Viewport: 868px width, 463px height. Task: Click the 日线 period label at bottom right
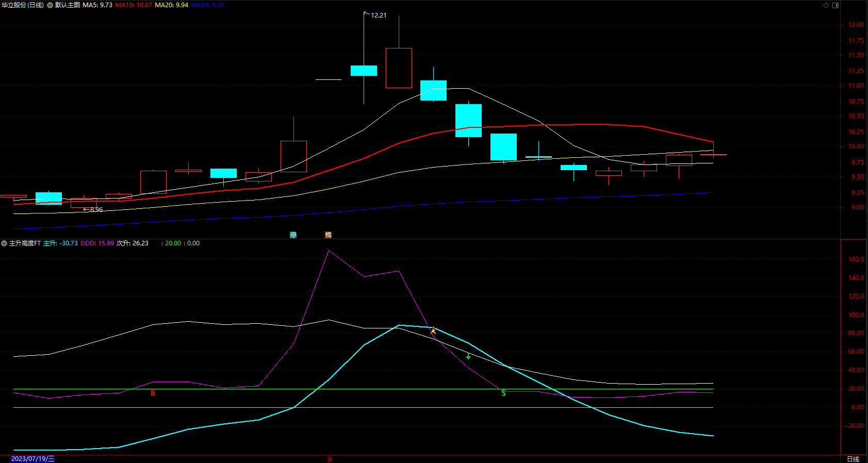[x=853, y=459]
